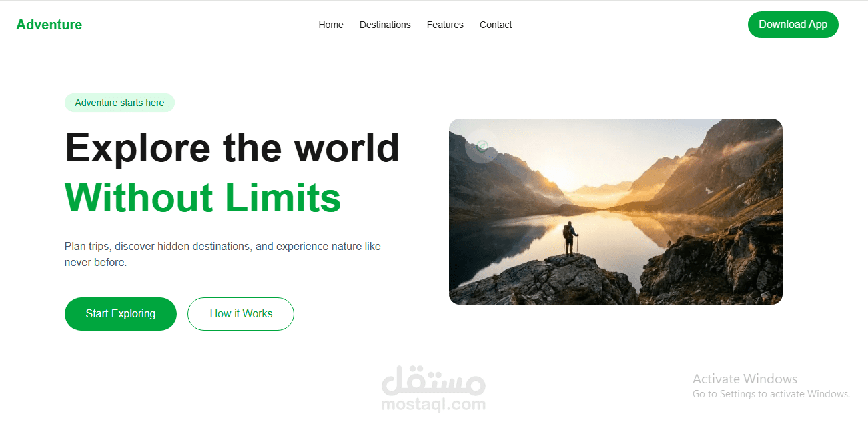Select the Features nav item
Screen dimensions: 868x422
[x=445, y=25]
